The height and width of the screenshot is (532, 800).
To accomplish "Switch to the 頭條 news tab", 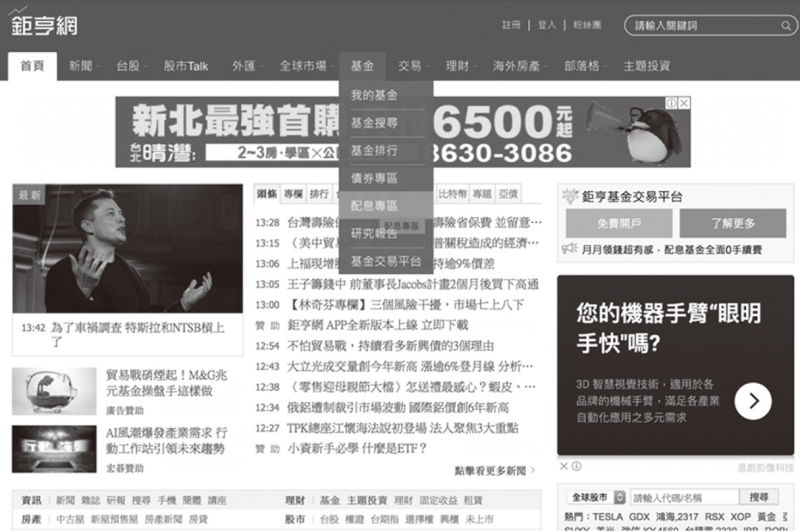I will (x=267, y=193).
